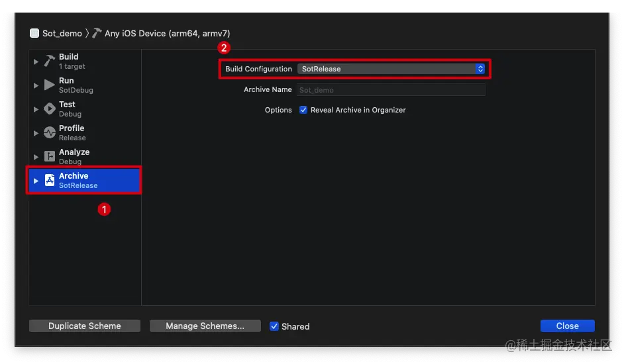
Task: Click the Analyze action icon
Action: click(49, 156)
